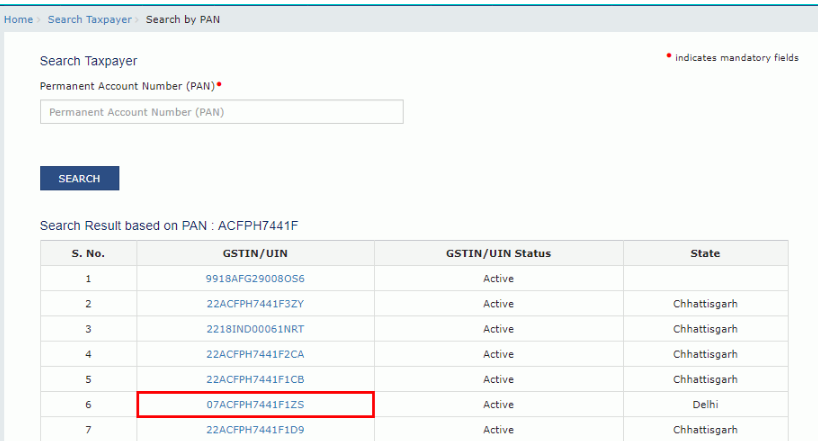818x443 pixels.
Task: Select the Search by PAN breadcrumb
Action: [184, 20]
